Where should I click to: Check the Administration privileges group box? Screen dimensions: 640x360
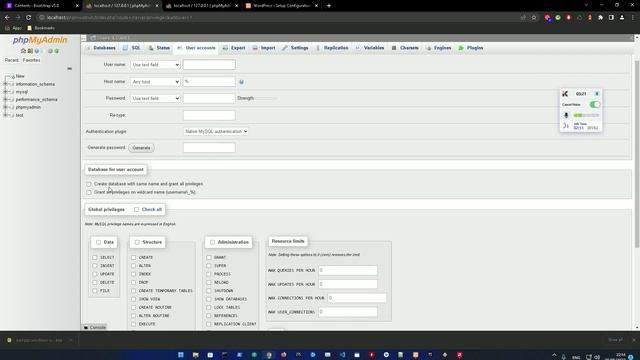[212, 242]
